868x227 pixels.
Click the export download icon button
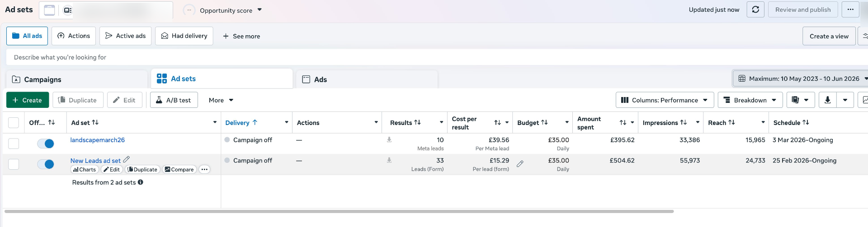827,100
